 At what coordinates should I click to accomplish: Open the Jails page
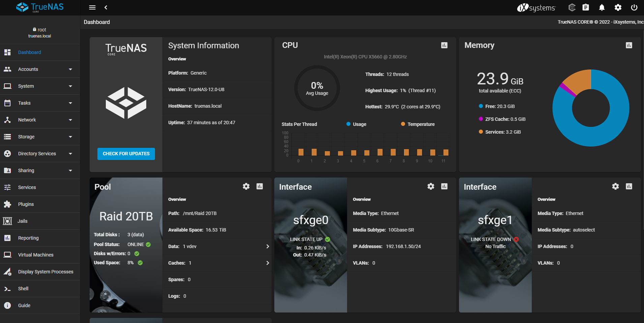[x=40, y=221]
